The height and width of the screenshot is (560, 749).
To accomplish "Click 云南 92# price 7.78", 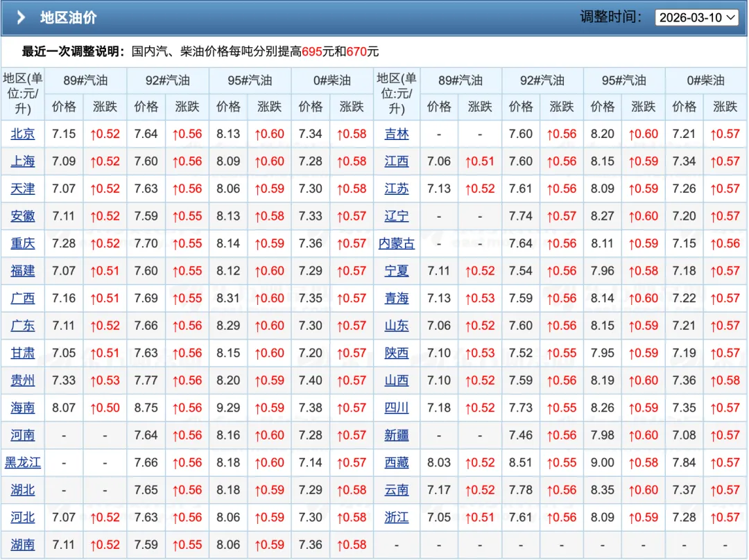I will (521, 490).
